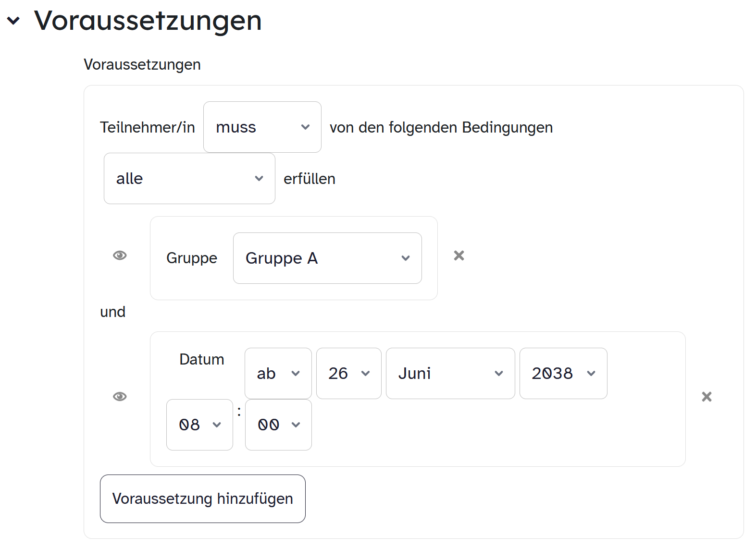756x548 pixels.
Task: Open the 'alle' conditions dropdown
Action: 189,179
